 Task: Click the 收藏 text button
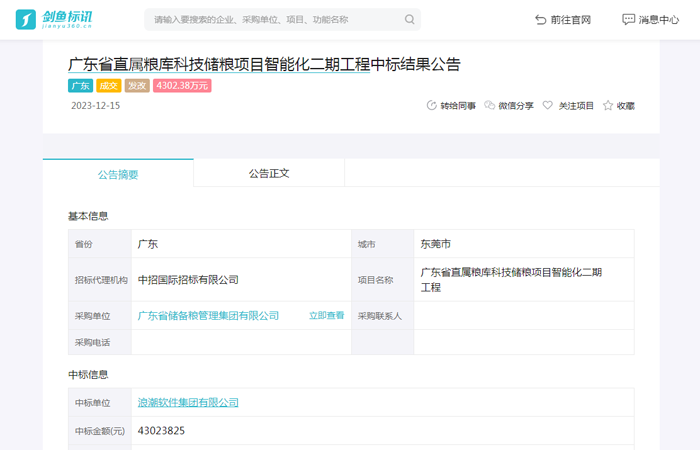tap(625, 106)
